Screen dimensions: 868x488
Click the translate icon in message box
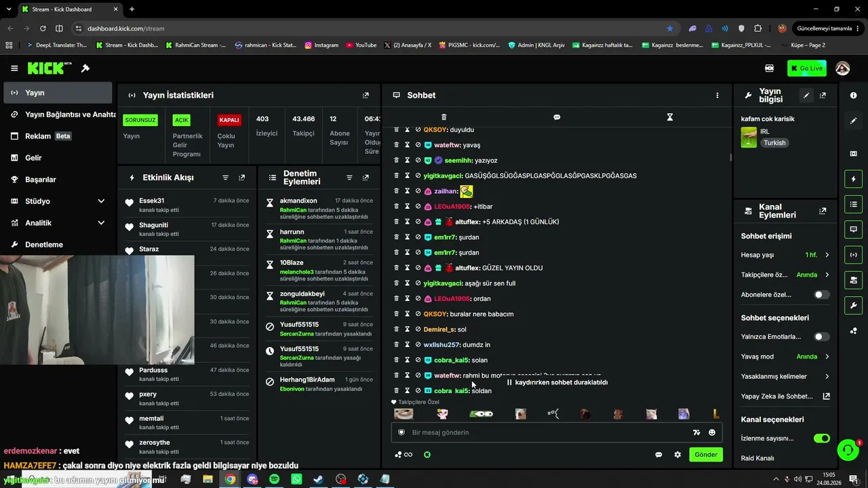696,432
